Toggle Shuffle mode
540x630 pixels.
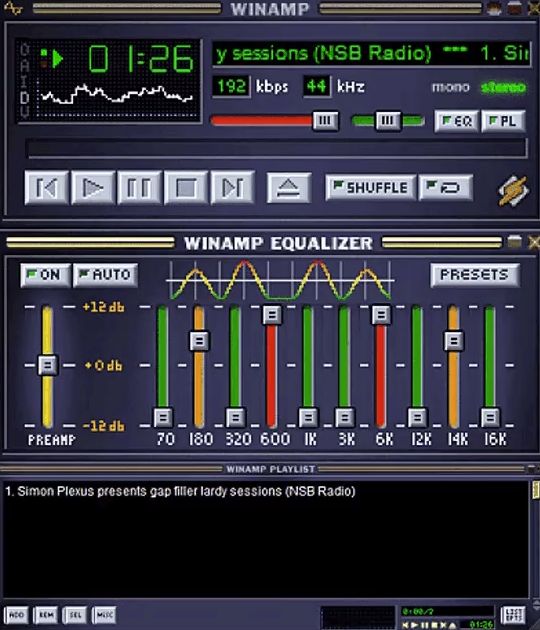tap(370, 187)
